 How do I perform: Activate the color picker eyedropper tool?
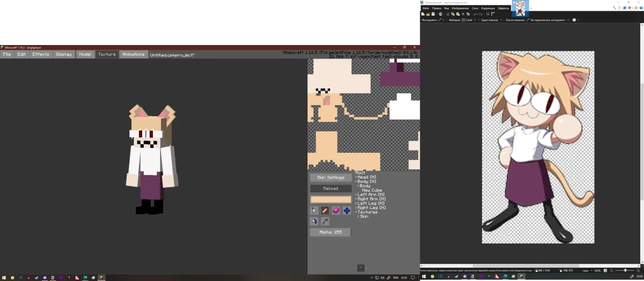tap(325, 221)
